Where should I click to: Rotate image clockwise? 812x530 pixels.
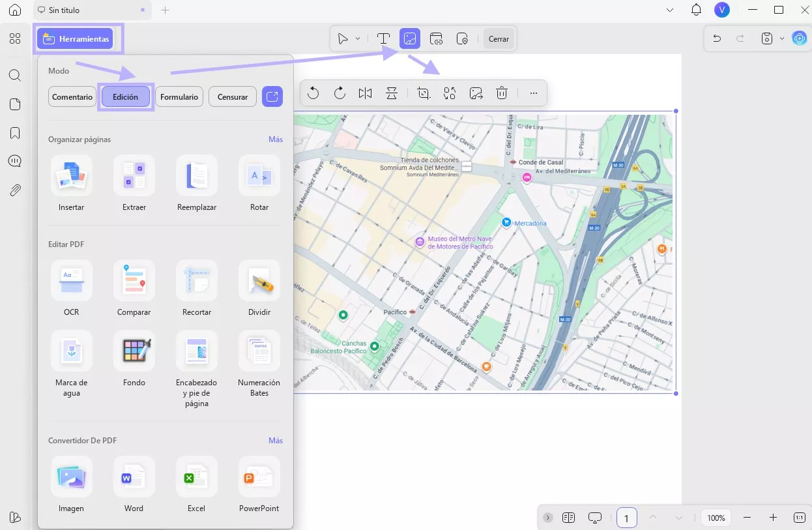[x=340, y=93]
